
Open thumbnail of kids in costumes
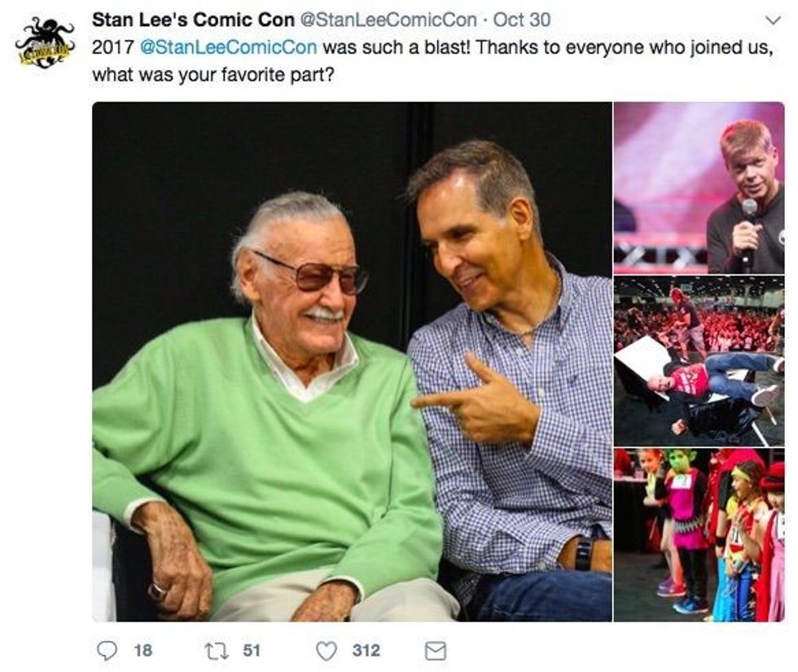click(x=699, y=535)
